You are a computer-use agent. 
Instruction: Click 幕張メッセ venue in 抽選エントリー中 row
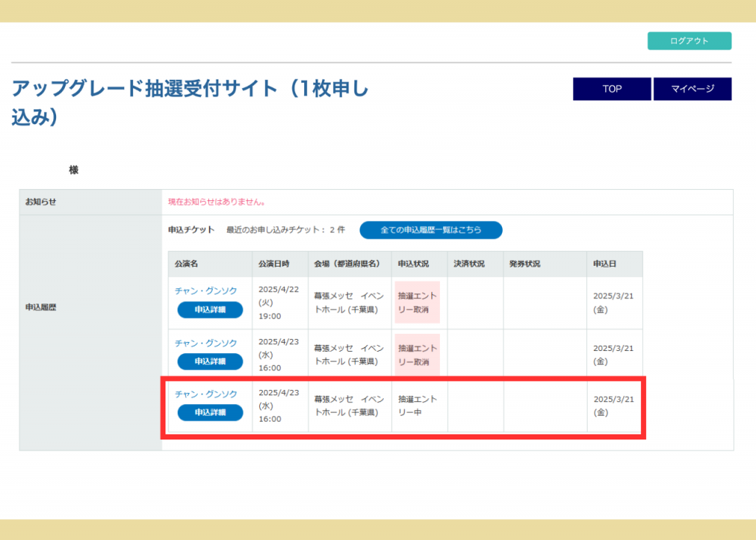coord(349,406)
